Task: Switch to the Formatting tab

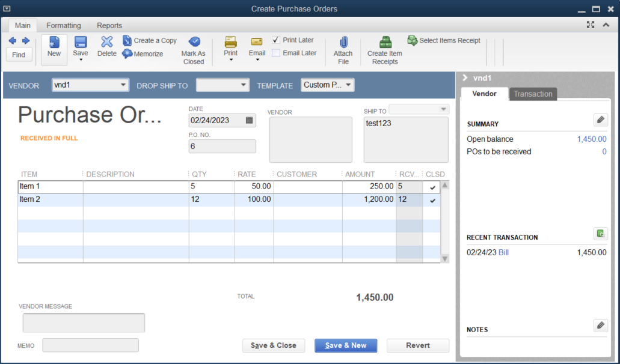Action: click(63, 25)
